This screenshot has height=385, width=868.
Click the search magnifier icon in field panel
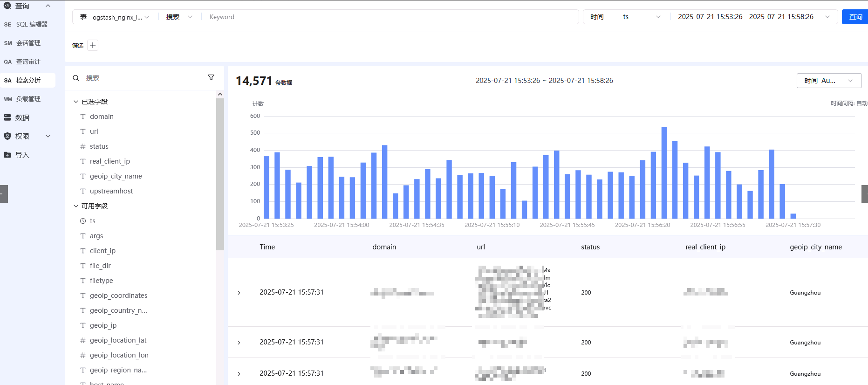[x=76, y=78]
